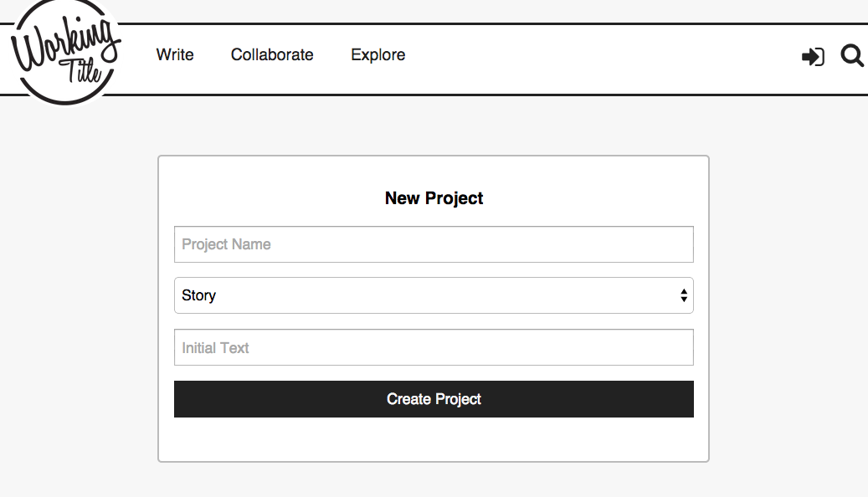Submit with the Create Project button
868x497 pixels.
[434, 399]
